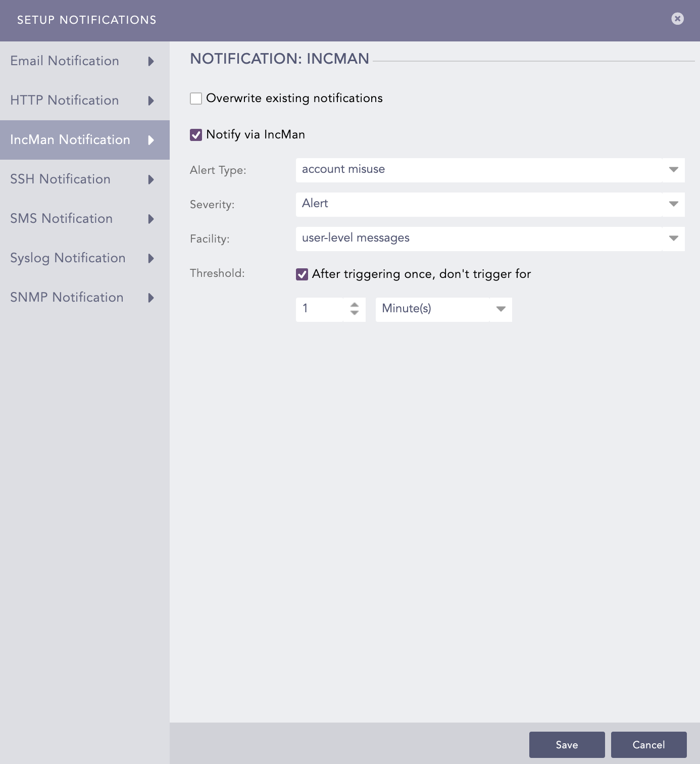Toggle the threshold trigger checkbox
The width and height of the screenshot is (700, 764).
(x=302, y=274)
